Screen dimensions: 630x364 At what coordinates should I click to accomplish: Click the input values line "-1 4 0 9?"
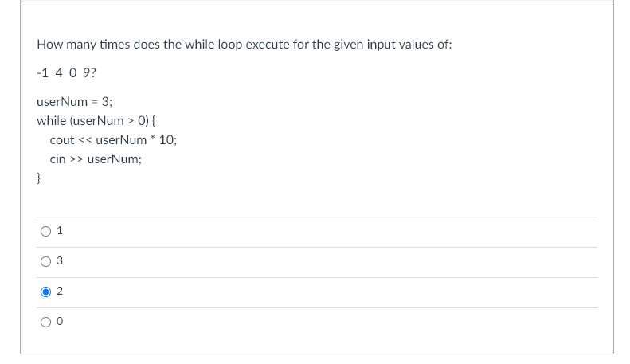tap(67, 73)
